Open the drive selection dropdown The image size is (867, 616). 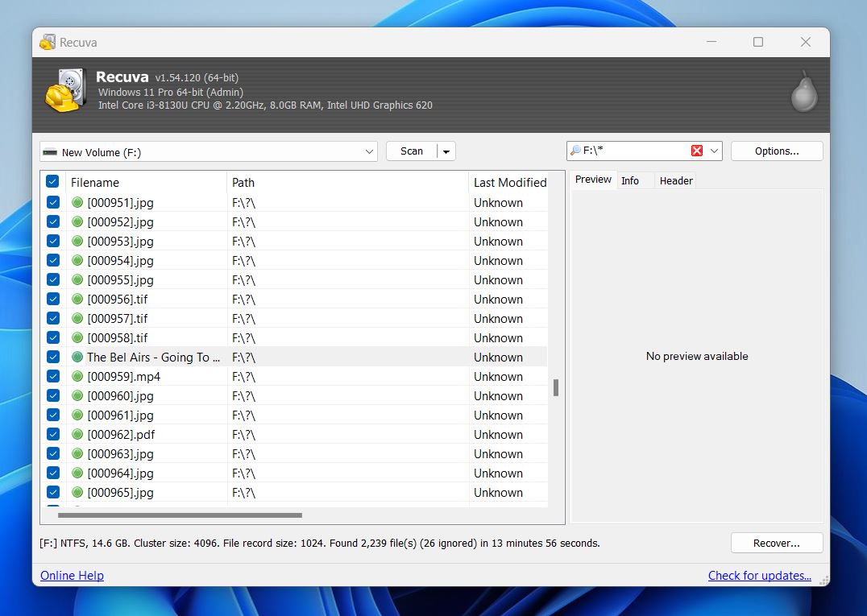pos(369,151)
